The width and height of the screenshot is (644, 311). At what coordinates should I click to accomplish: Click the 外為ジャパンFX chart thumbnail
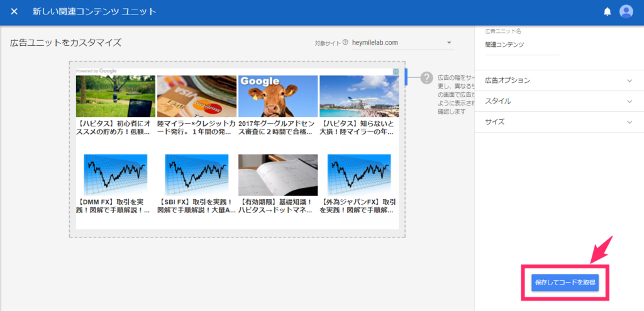(x=359, y=175)
